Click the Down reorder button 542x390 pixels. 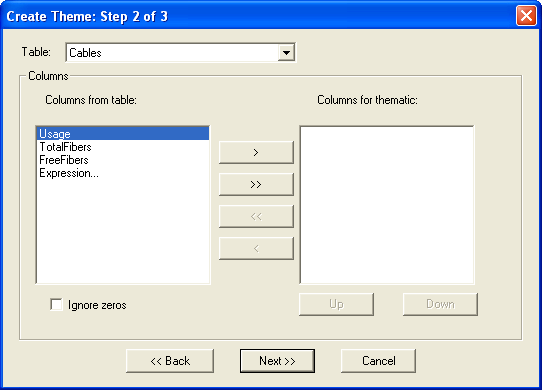click(440, 304)
